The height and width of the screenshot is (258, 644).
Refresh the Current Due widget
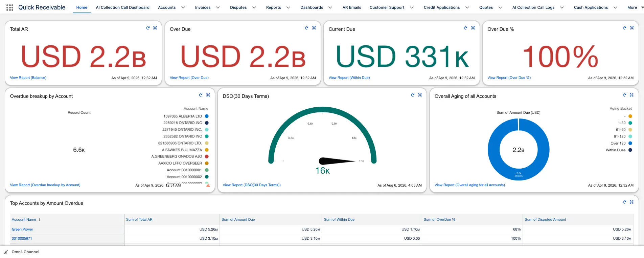(x=465, y=28)
